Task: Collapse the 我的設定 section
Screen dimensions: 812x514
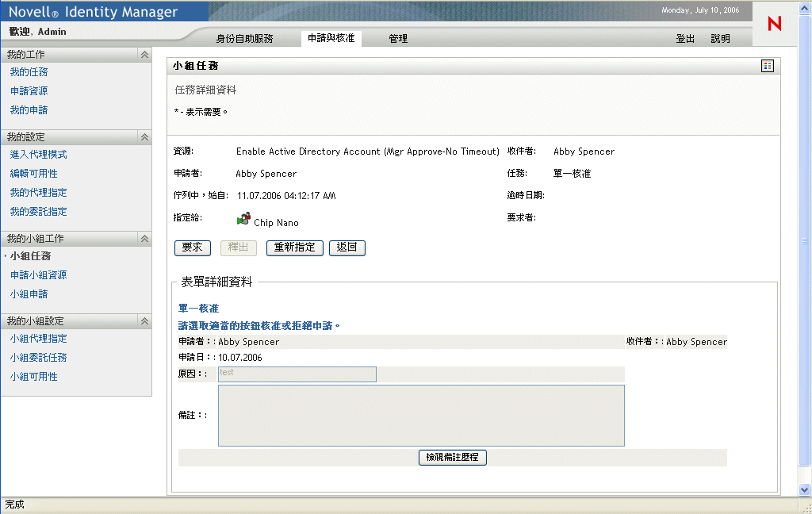Action: click(x=144, y=136)
